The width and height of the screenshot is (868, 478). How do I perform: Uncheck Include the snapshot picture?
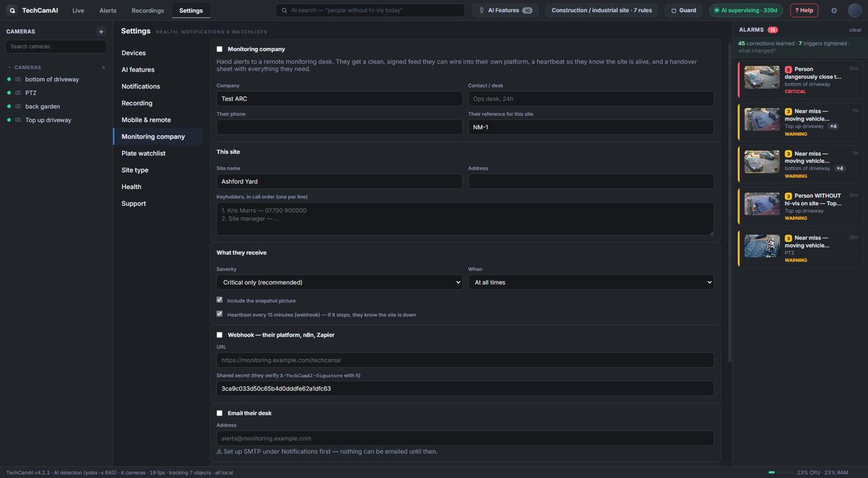pos(219,300)
